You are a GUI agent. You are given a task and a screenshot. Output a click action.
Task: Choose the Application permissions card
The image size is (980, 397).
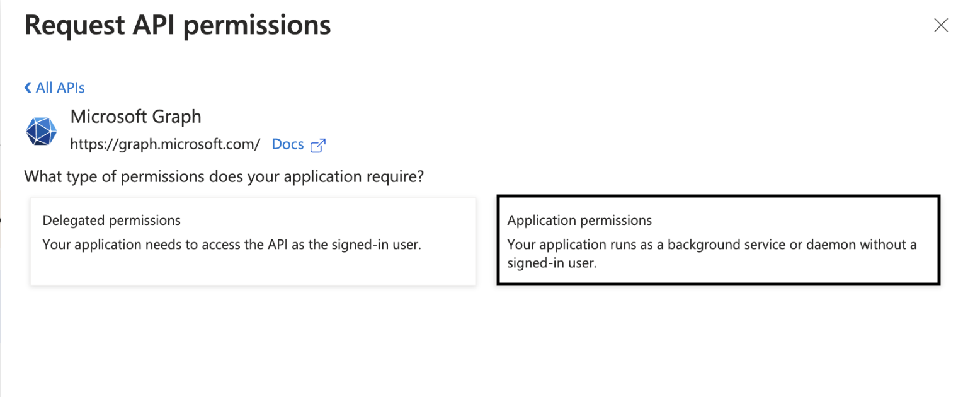718,241
